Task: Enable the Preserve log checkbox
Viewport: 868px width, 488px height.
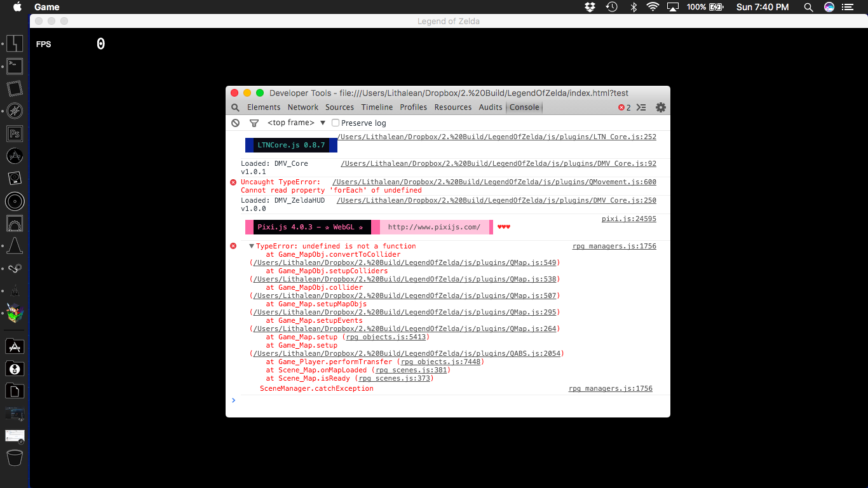Action: tap(336, 123)
